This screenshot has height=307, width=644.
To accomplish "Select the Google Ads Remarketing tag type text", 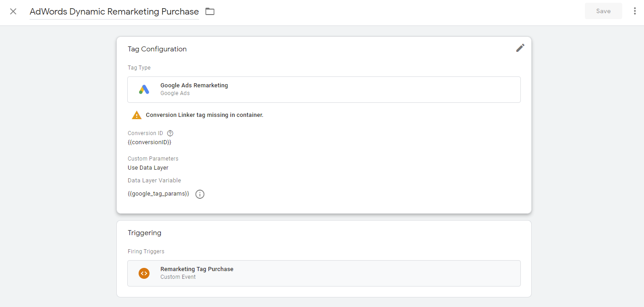I will (x=194, y=86).
